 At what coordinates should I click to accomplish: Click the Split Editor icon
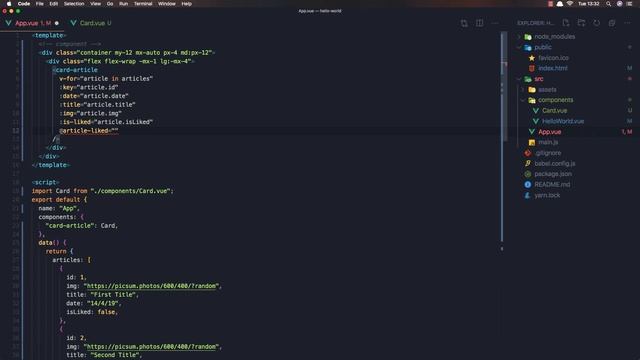pos(480,23)
